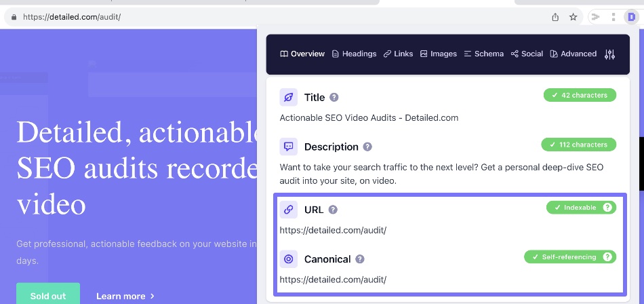Click the Description speech bubble icon

pyautogui.click(x=288, y=147)
